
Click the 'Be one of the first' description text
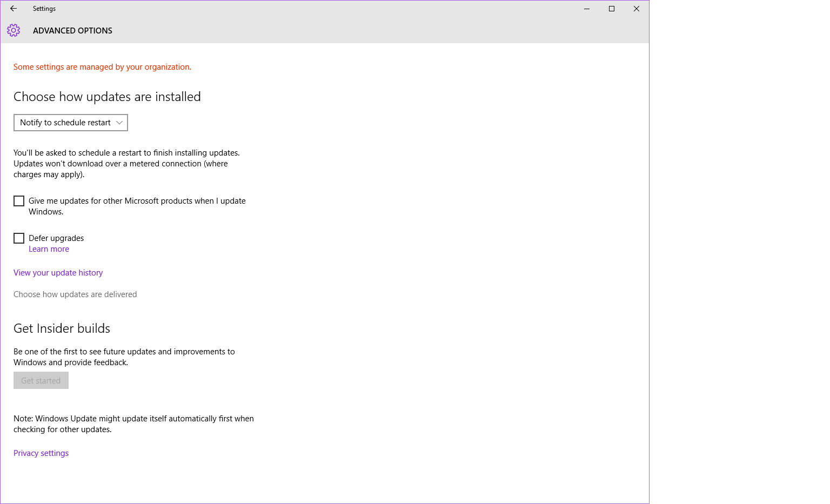124,357
